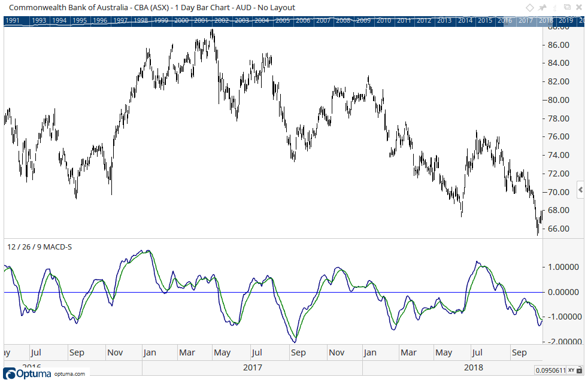This screenshot has width=588, height=380.
Task: Jump to 2014 in the year overview strip
Action: coord(465,20)
